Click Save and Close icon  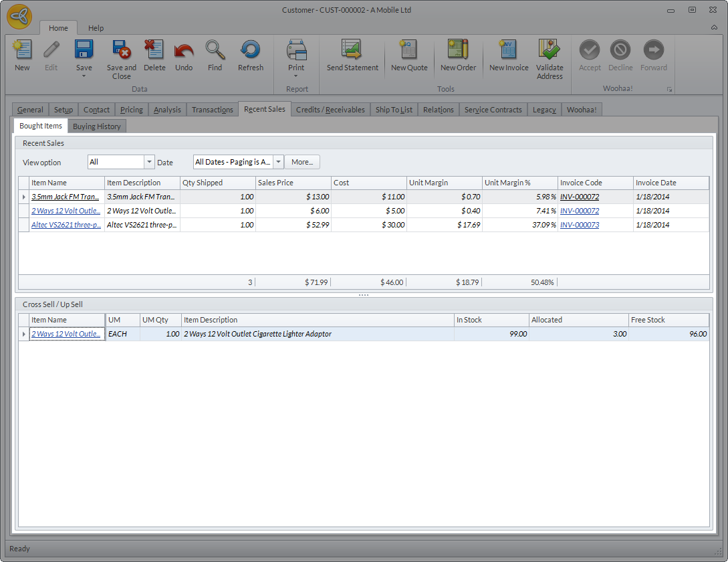coord(121,59)
